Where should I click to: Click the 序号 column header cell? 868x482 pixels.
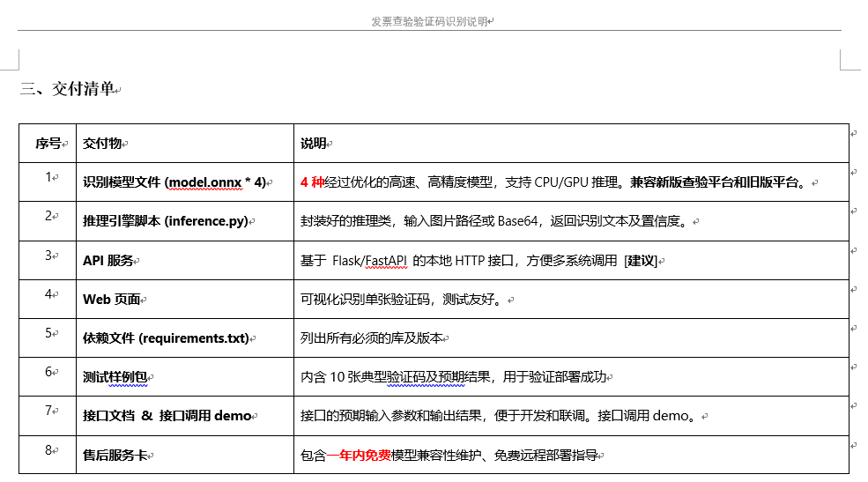point(48,144)
